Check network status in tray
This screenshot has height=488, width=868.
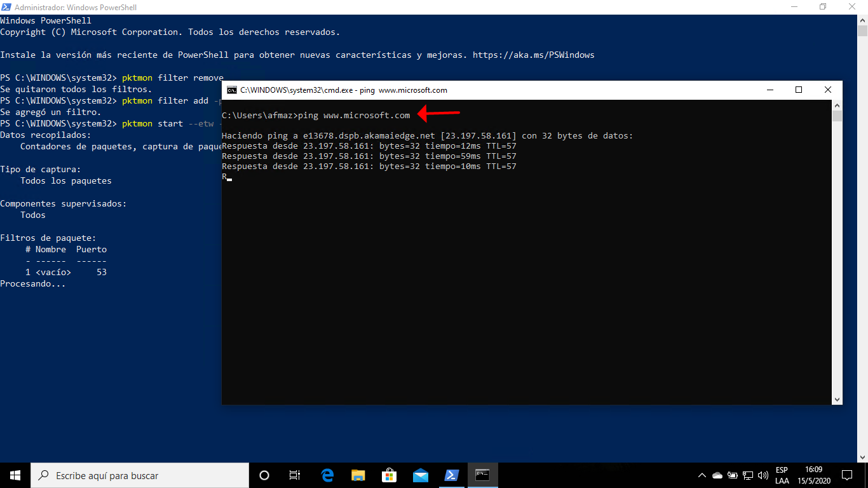(748, 475)
